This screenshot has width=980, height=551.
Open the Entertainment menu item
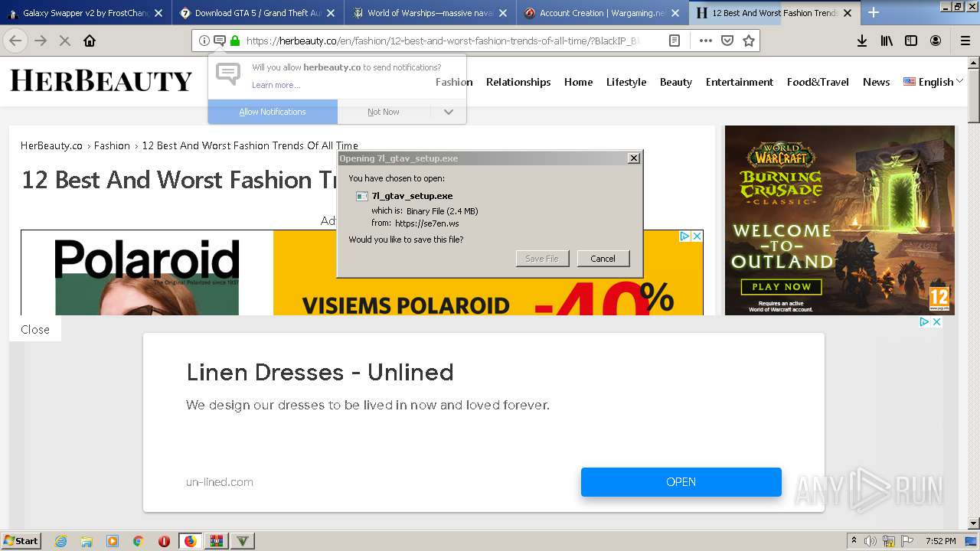click(740, 82)
